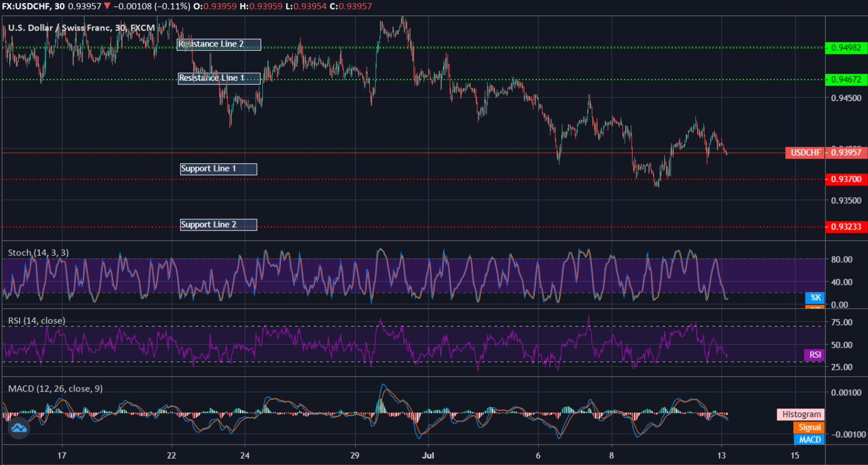The image size is (868, 465).
Task: Click the 24 date on time axis
Action: 245,456
